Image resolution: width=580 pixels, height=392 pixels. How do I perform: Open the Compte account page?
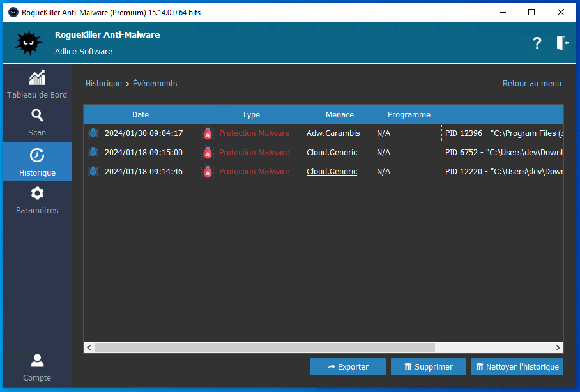click(x=37, y=367)
